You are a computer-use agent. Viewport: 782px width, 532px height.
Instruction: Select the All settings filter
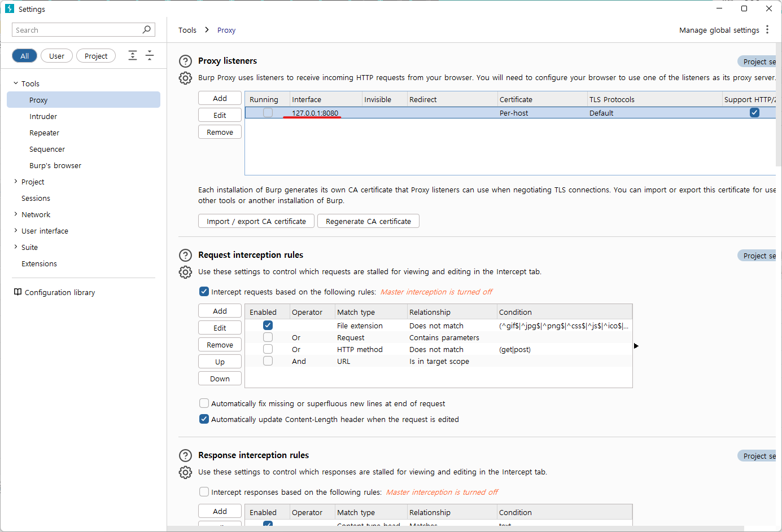[24, 56]
